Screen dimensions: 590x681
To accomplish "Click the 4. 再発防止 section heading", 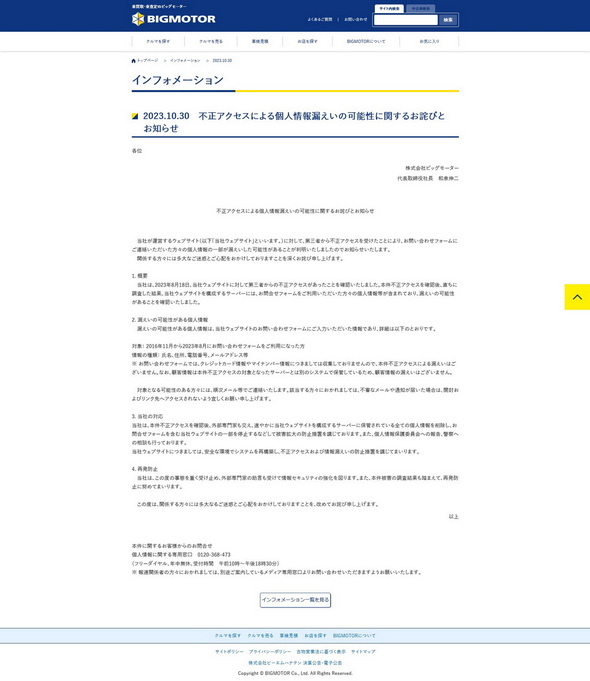I will 145,469.
